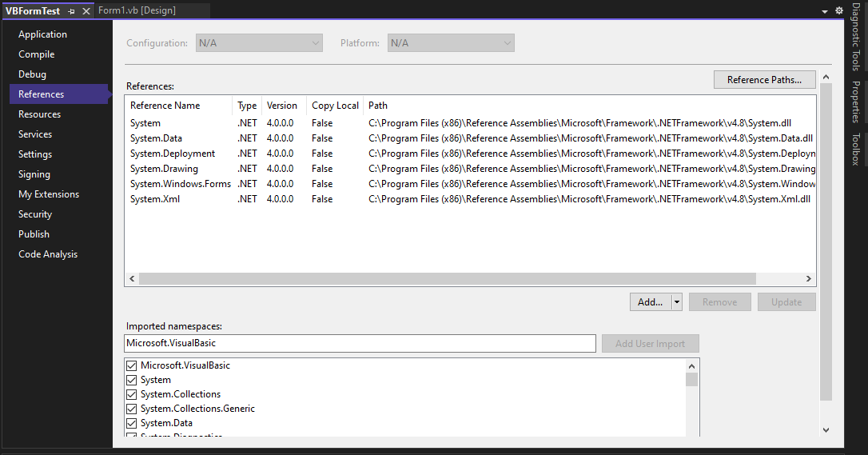Close the VBFormTest tab

click(x=86, y=11)
